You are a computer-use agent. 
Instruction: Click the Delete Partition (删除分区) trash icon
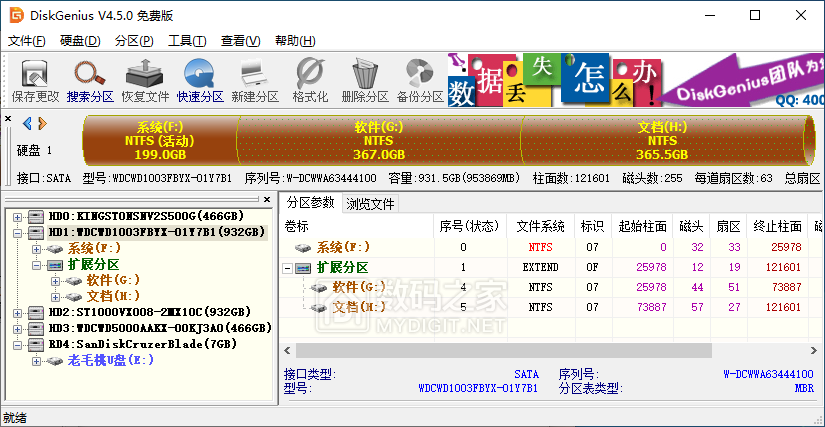(x=365, y=74)
